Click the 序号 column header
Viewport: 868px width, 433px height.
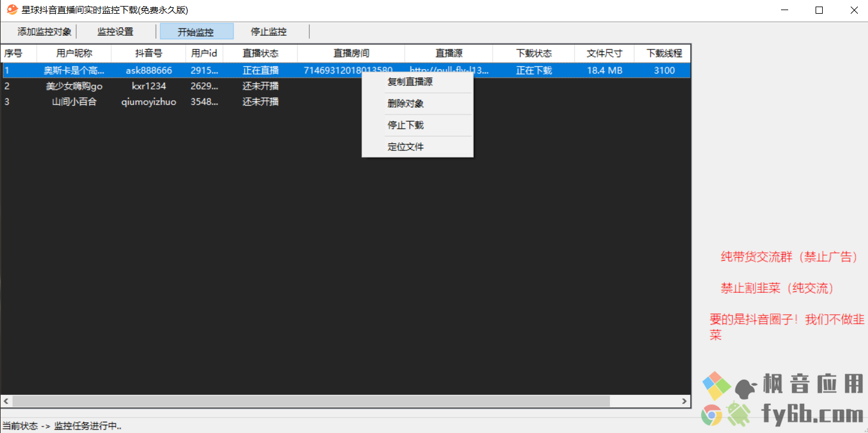tap(19, 53)
